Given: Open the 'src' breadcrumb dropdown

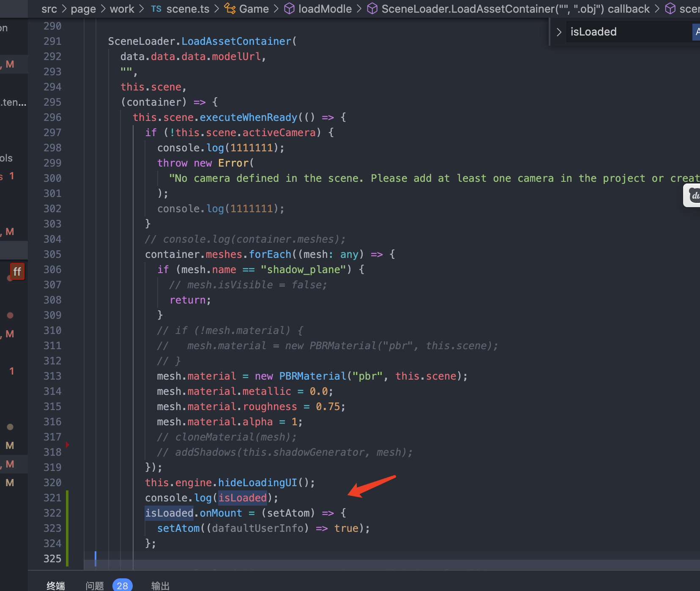Looking at the screenshot, I should click(x=49, y=8).
